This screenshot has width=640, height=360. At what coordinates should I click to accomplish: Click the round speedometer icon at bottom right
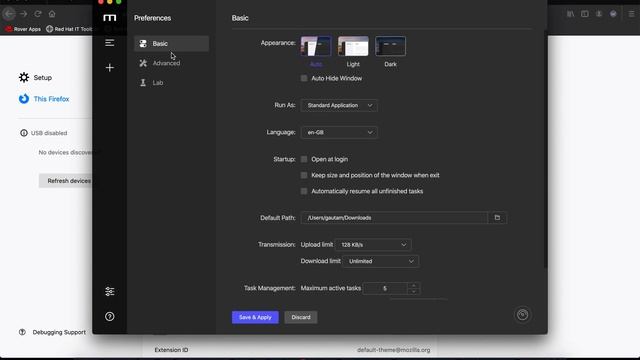[522, 315]
